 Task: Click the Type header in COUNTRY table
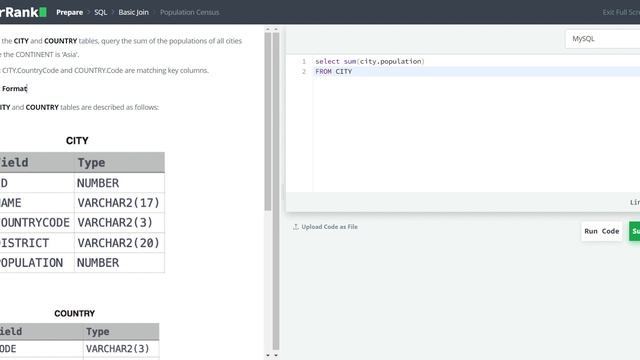coord(121,331)
